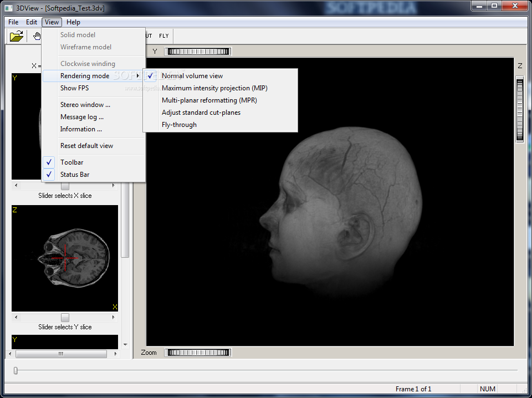
Task: Select the hand pan tool icon
Action: 37,35
